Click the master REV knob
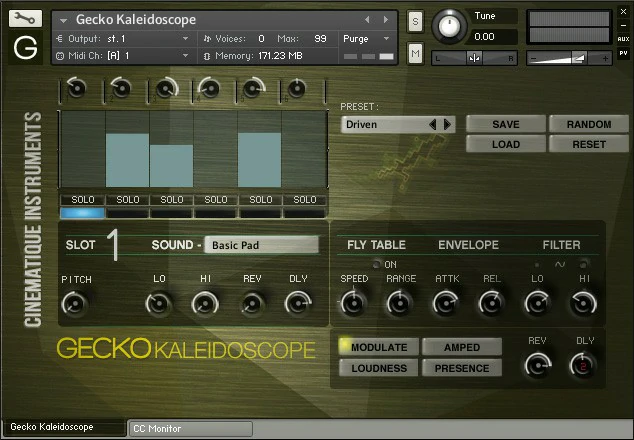The width and height of the screenshot is (634, 440). [538, 366]
